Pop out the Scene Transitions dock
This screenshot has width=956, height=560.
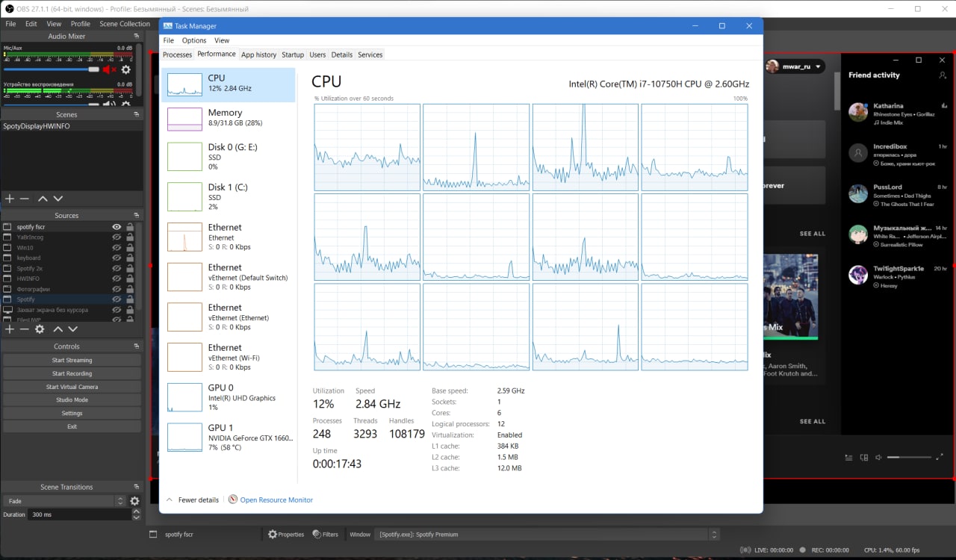[137, 487]
